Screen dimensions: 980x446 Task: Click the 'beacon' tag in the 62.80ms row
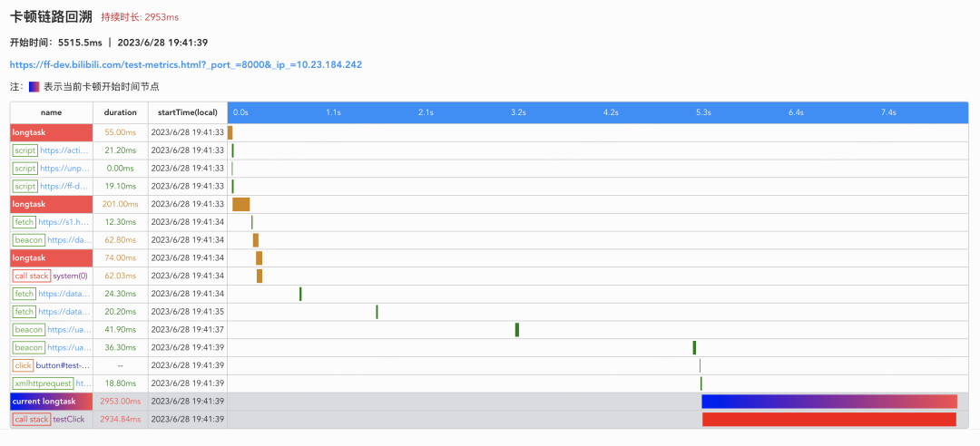(29, 240)
